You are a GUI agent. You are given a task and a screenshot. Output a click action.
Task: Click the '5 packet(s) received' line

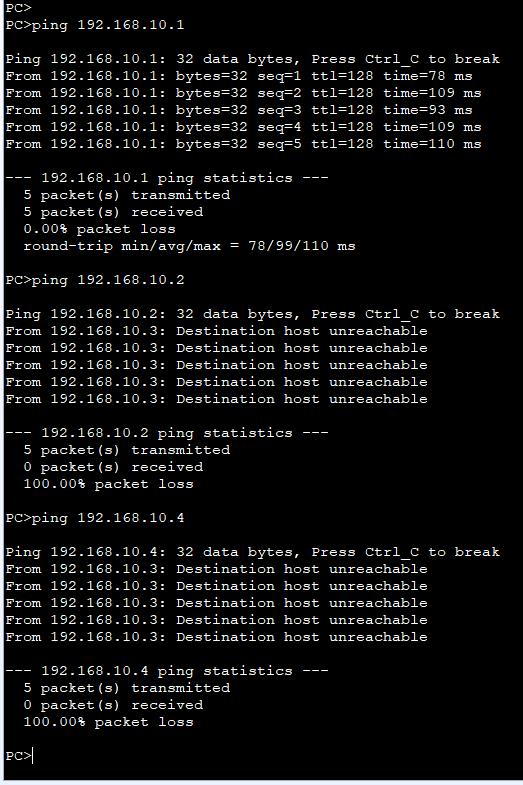point(113,212)
